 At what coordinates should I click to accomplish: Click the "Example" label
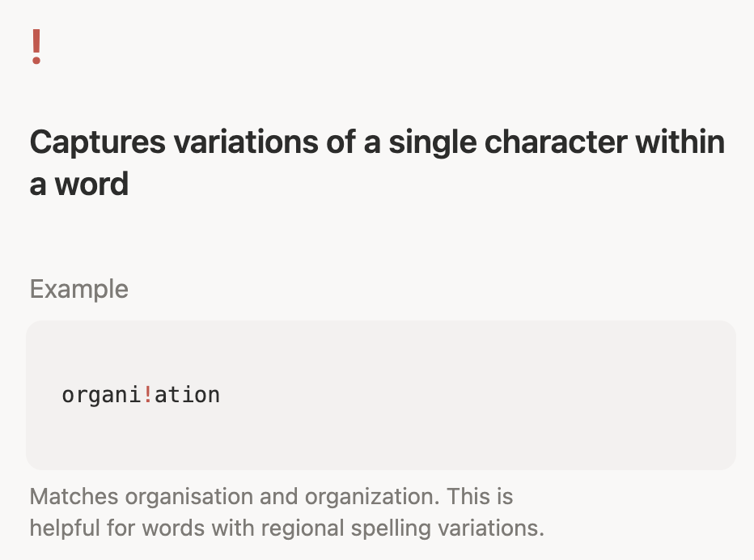pyautogui.click(x=78, y=289)
